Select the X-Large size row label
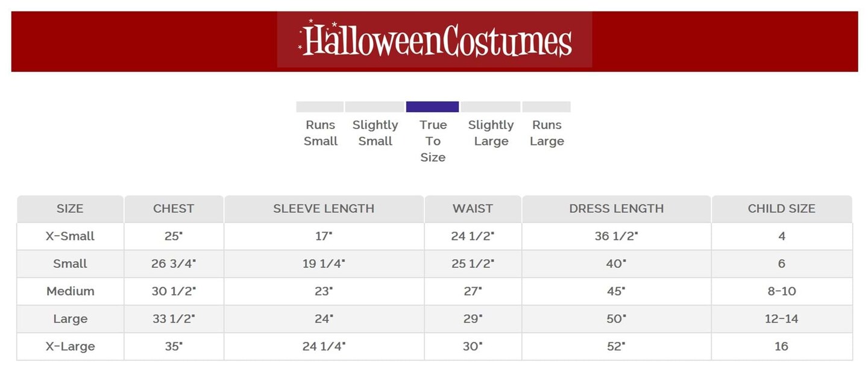868x377 pixels. (x=70, y=346)
